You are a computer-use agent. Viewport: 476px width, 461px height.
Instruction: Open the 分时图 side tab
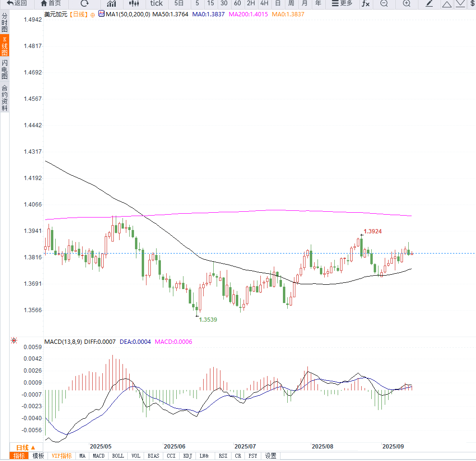[x=4, y=23]
